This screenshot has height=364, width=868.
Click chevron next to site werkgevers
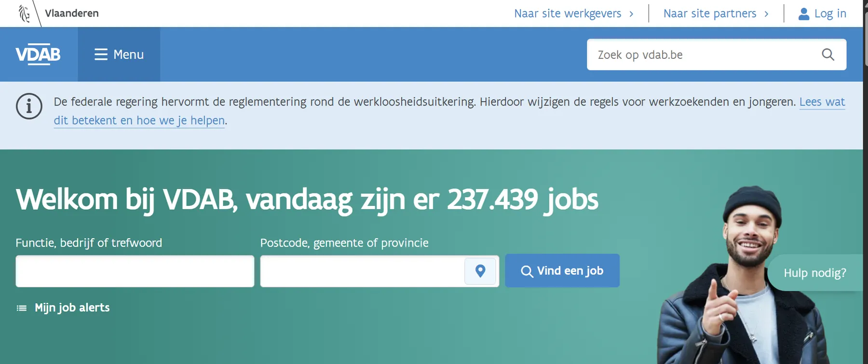point(631,14)
